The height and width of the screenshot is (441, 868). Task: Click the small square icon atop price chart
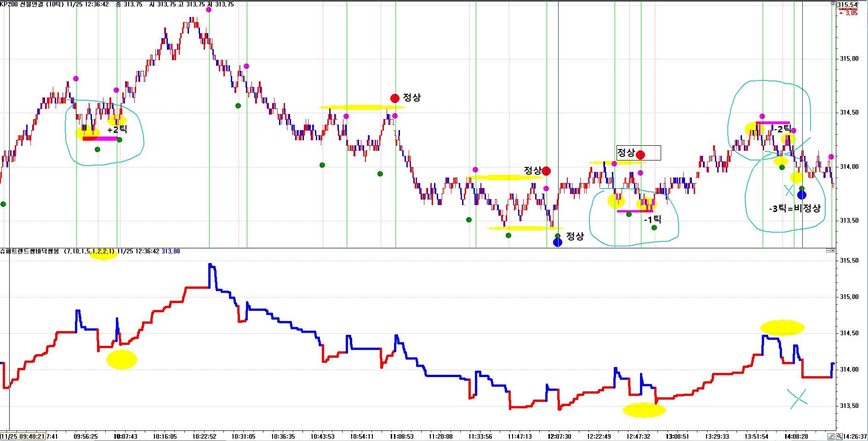[833, 4]
